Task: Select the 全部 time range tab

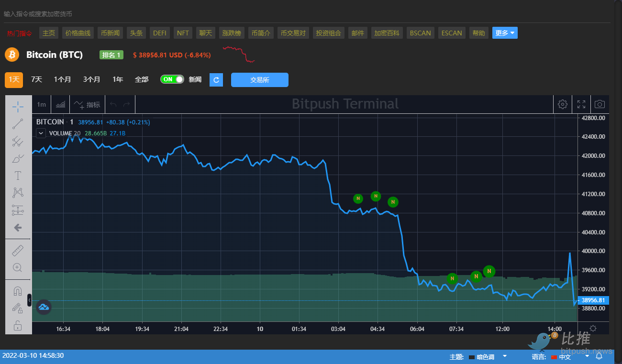Action: click(142, 80)
